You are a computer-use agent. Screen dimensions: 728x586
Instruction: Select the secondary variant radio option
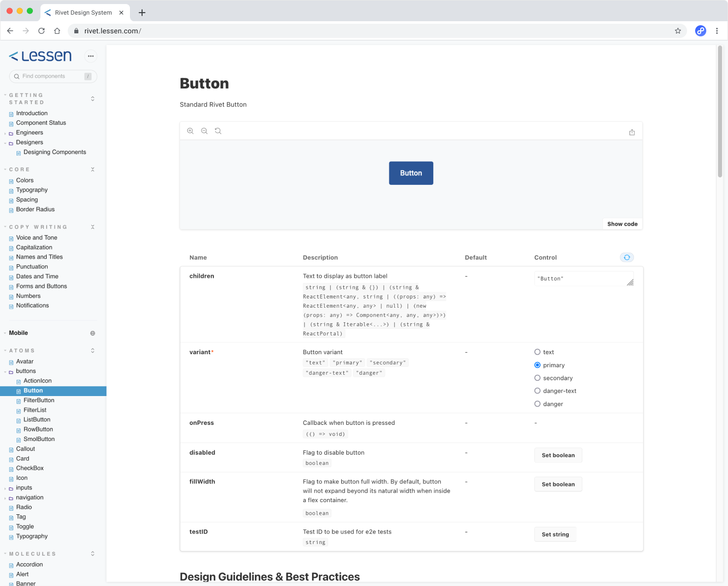(537, 378)
